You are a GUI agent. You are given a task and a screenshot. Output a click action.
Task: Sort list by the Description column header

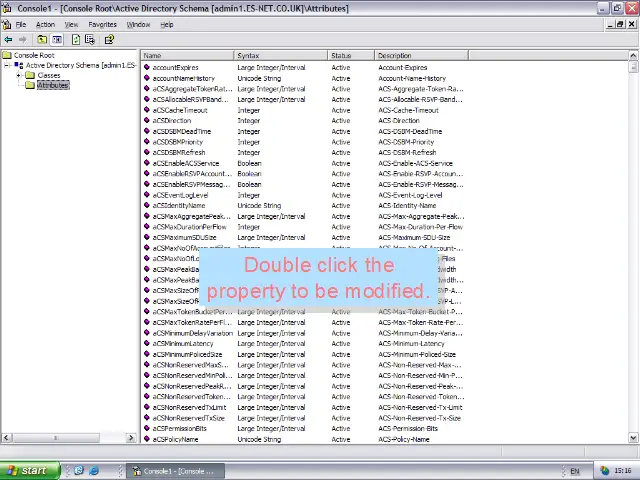tap(421, 56)
